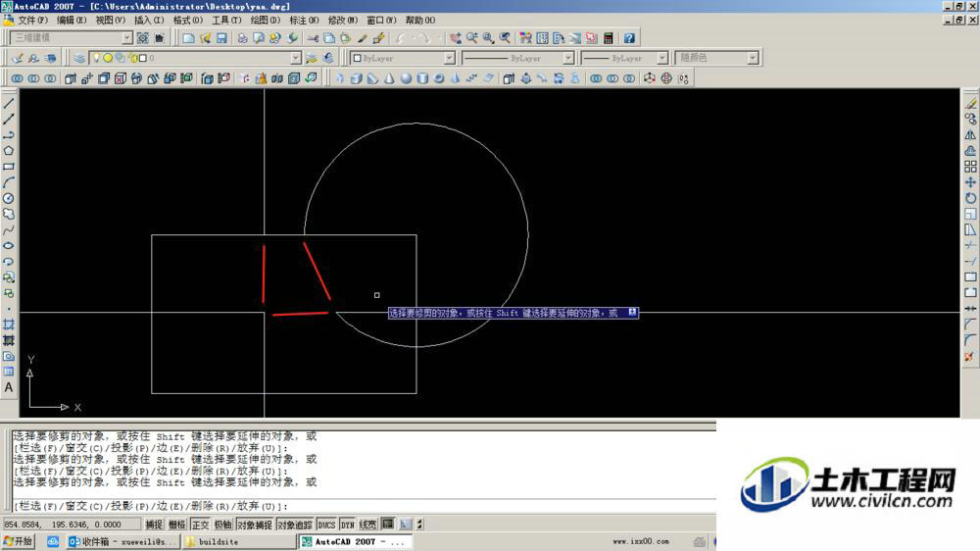980x551 pixels.
Task: Switch to the 收件箱 Outlook taskbar button
Action: [123, 541]
